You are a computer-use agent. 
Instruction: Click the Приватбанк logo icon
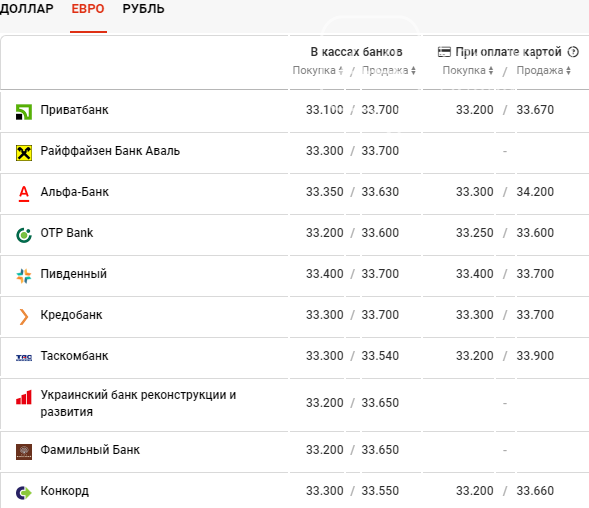click(x=24, y=112)
